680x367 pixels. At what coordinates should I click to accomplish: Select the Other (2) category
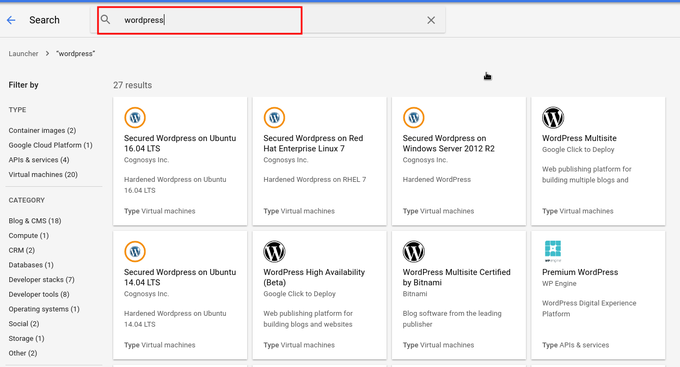coord(23,354)
